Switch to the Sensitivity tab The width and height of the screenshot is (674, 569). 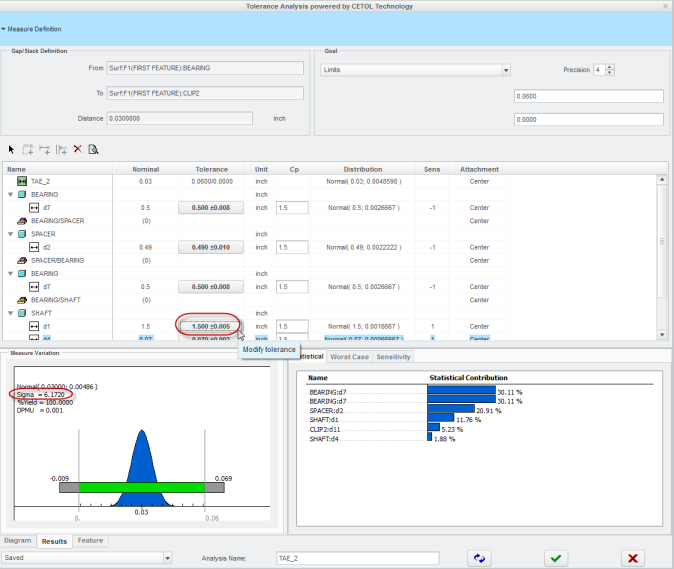coord(392,357)
